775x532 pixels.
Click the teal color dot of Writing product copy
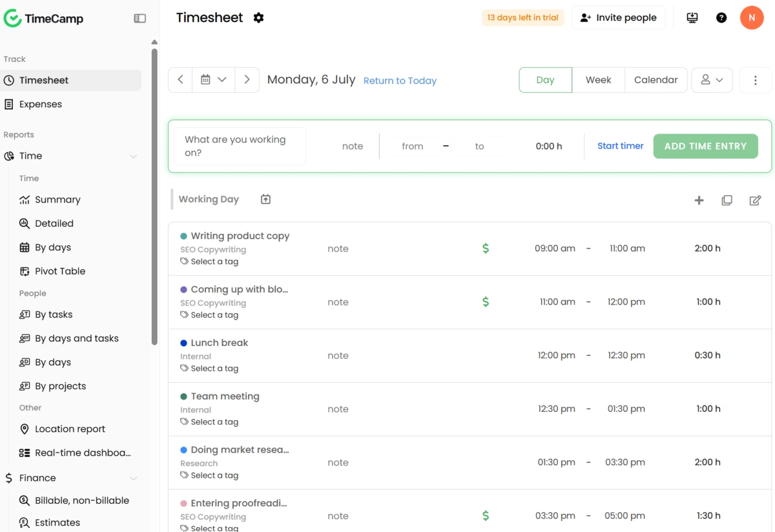[x=184, y=236]
